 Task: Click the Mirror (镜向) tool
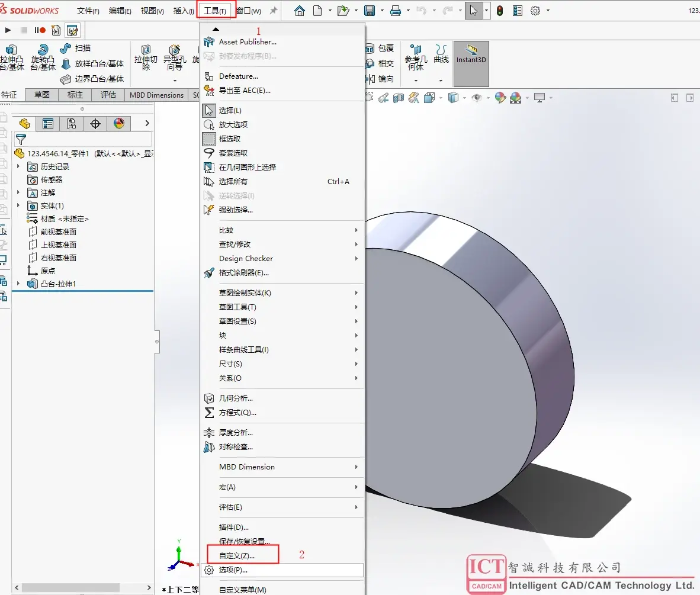[380, 79]
